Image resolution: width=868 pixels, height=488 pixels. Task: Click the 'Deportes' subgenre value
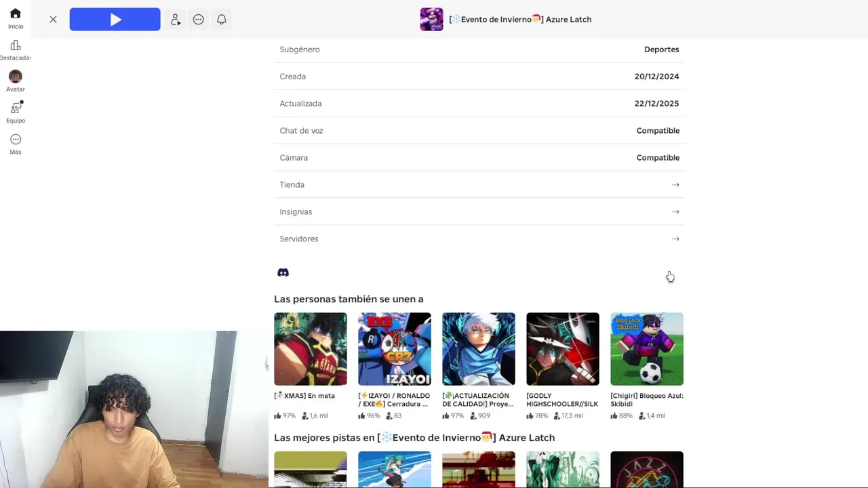(661, 49)
